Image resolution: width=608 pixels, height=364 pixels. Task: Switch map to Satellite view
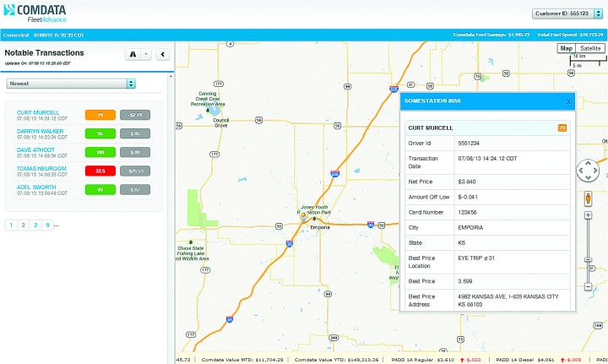[x=590, y=48]
